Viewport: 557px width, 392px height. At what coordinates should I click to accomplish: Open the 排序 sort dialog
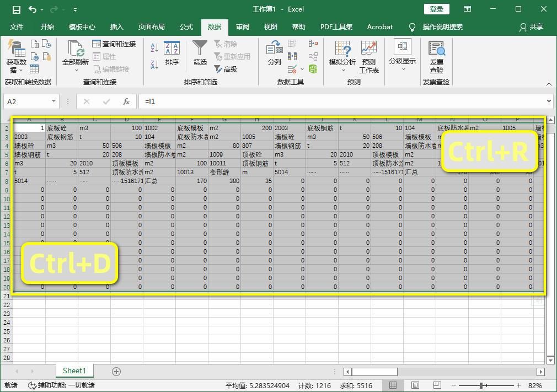tap(172, 53)
